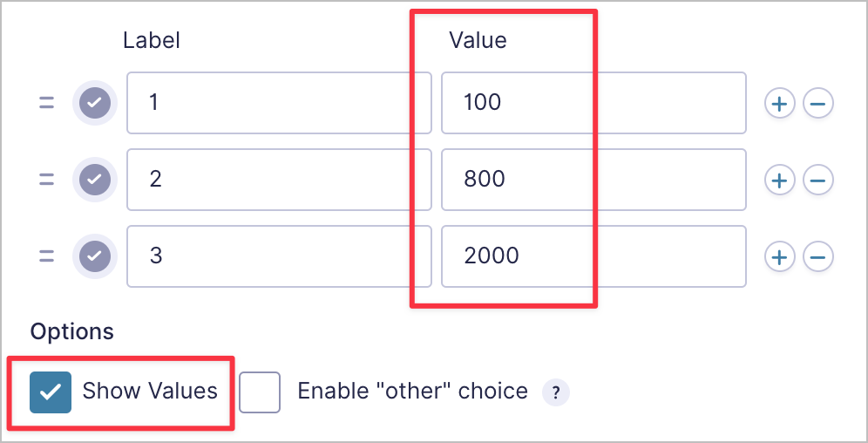Click the drag handle for choice 2
Image resolution: width=868 pixels, height=443 pixels.
pos(46,181)
